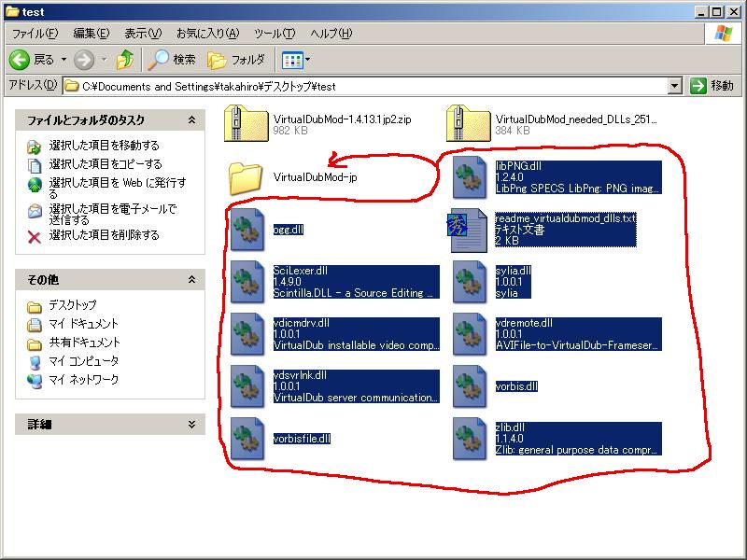
Task: Open the My Computer (マイ コンピュータ) link
Action: click(83, 361)
